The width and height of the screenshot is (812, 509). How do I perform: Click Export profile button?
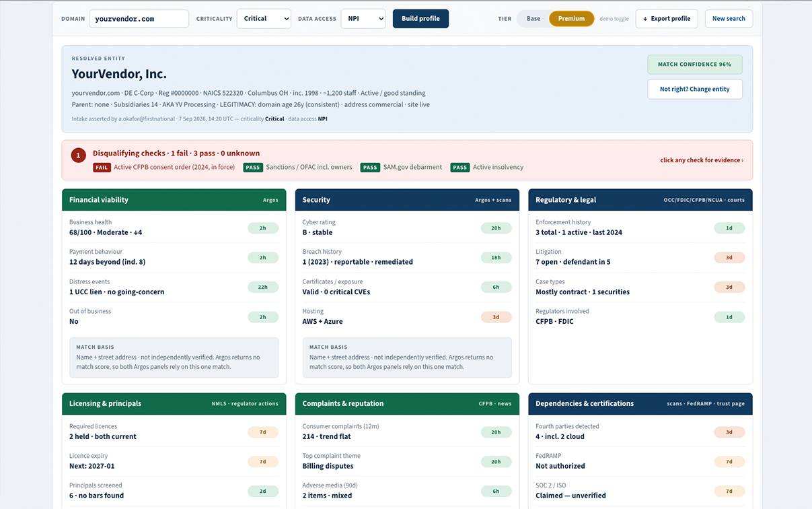pos(667,19)
